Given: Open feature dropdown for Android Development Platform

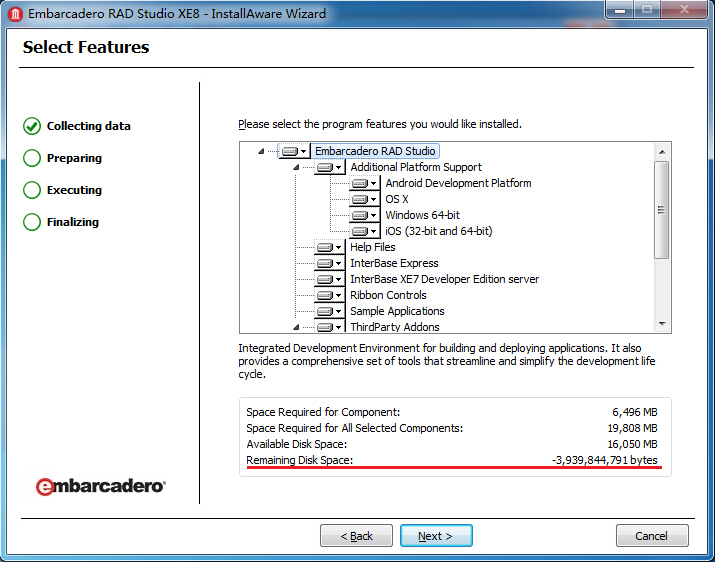Looking at the screenshot, I should pos(364,183).
